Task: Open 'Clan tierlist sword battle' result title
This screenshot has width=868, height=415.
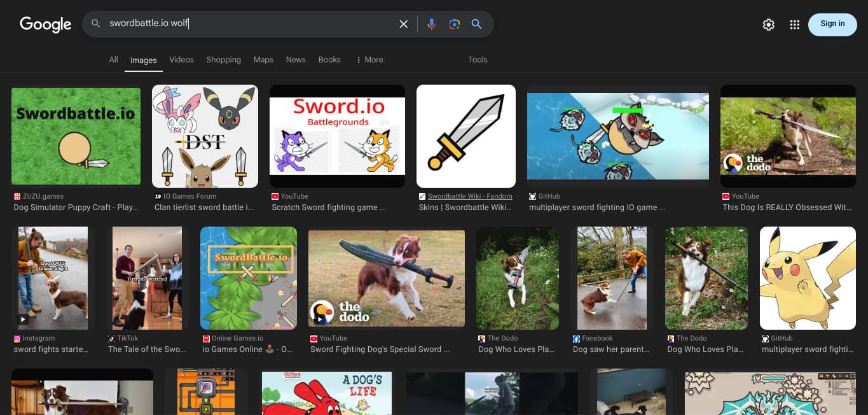Action: point(204,207)
